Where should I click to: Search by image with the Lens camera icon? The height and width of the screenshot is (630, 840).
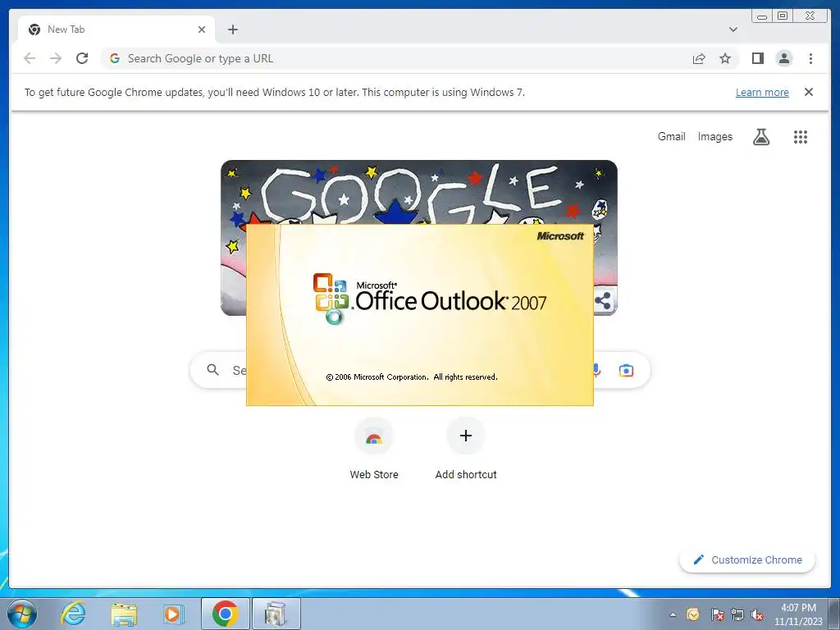pyautogui.click(x=626, y=370)
